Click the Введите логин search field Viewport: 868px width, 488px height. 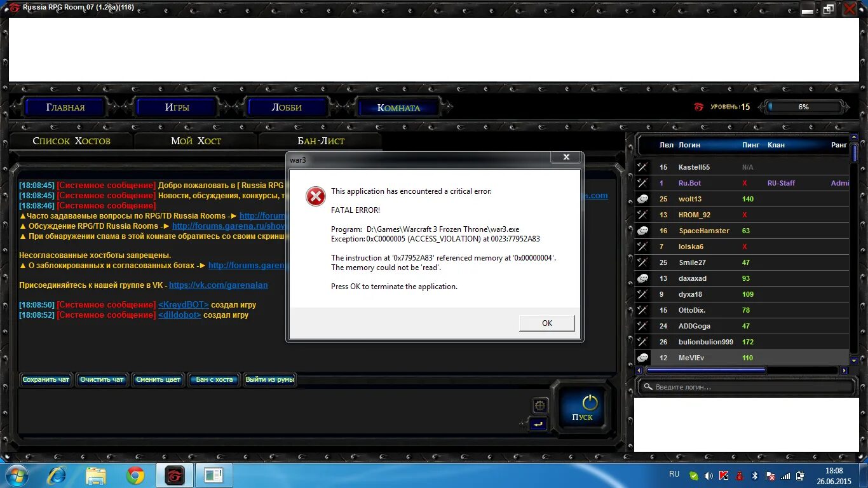[746, 387]
